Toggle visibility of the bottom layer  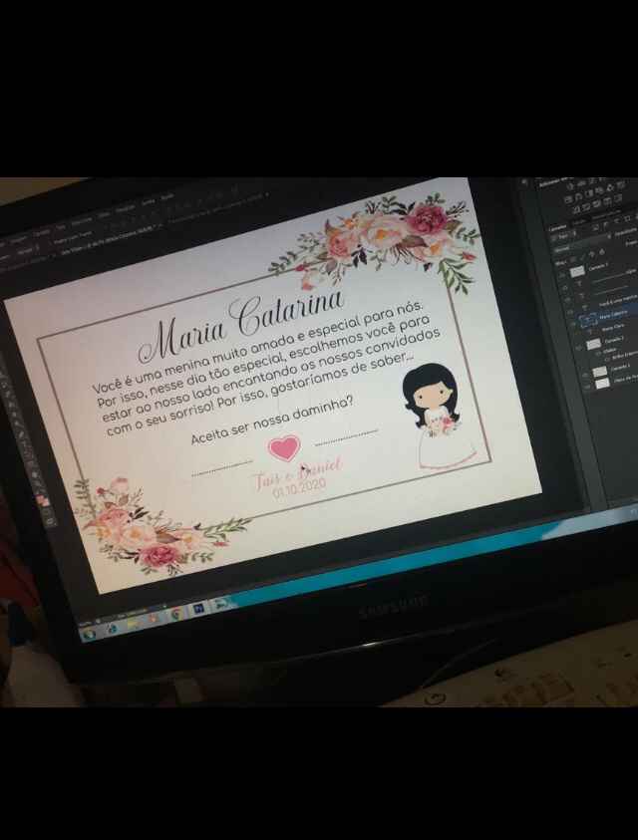[x=588, y=387]
